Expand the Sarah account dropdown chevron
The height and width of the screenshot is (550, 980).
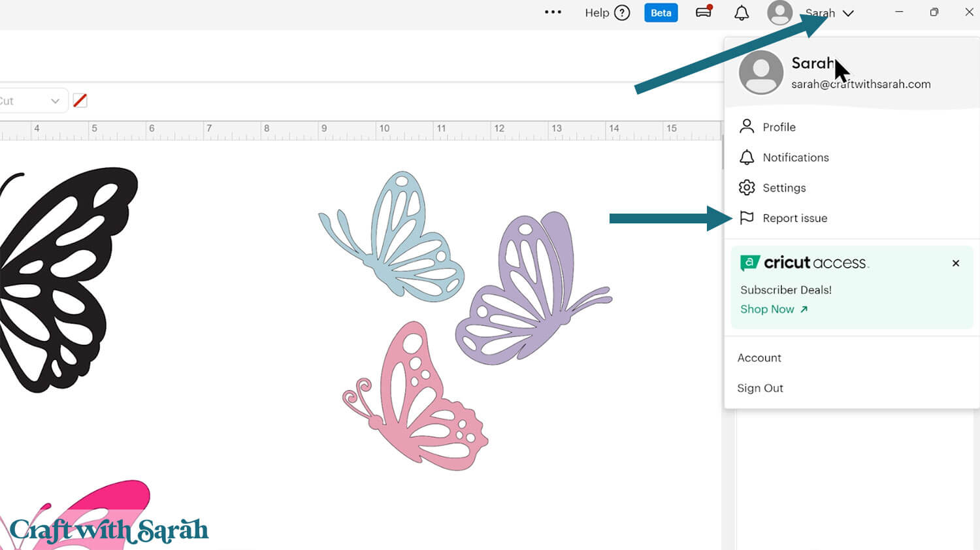pos(848,13)
